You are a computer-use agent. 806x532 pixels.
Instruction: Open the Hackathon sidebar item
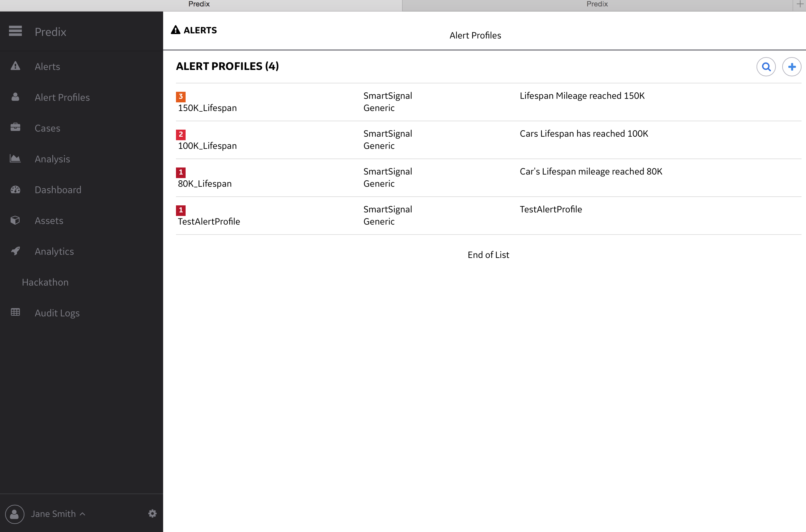[45, 282]
